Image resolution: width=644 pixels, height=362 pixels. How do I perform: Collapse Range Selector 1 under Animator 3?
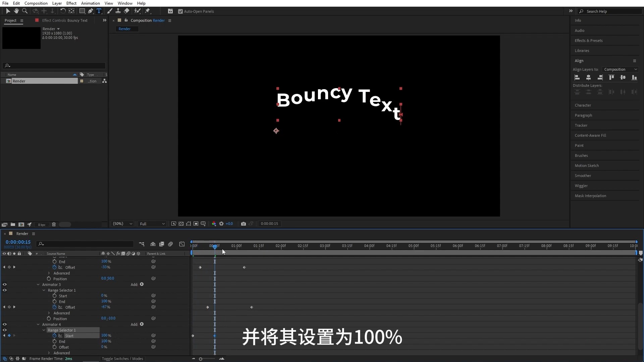[x=44, y=290]
